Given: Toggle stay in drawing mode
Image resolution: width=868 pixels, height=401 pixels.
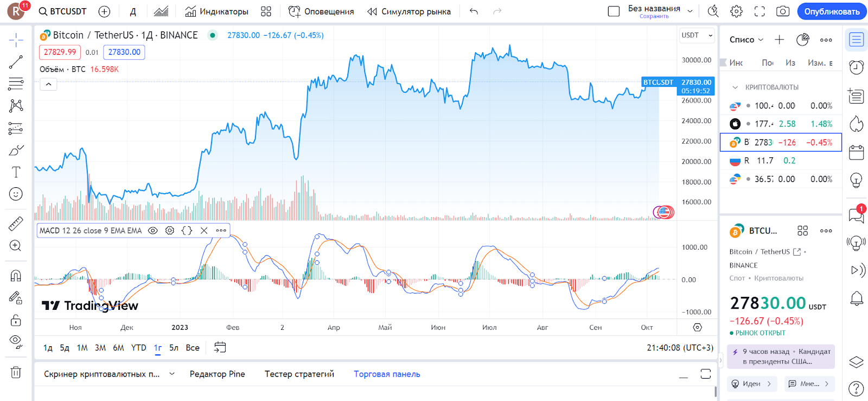Looking at the screenshot, I should tap(16, 297).
